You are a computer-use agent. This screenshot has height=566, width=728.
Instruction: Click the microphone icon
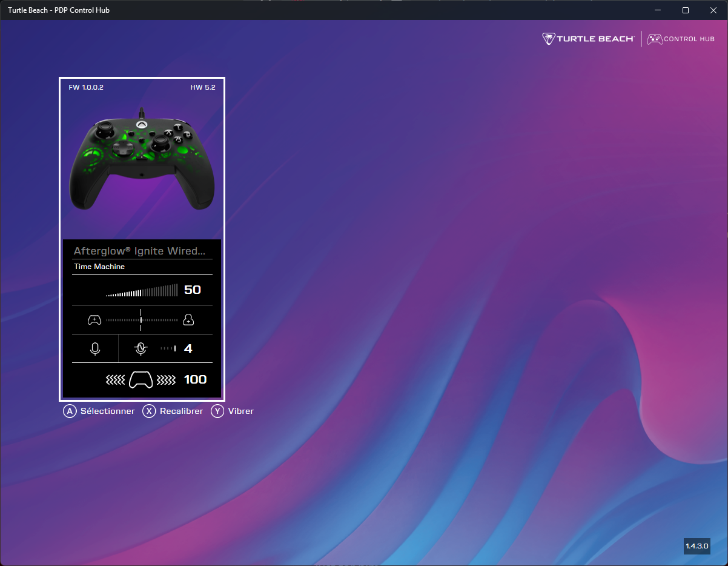point(94,348)
